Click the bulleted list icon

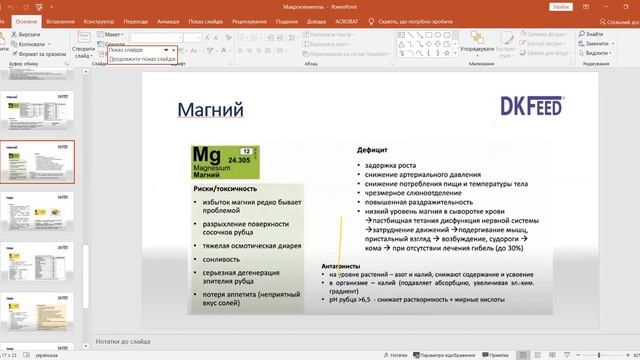click(241, 38)
